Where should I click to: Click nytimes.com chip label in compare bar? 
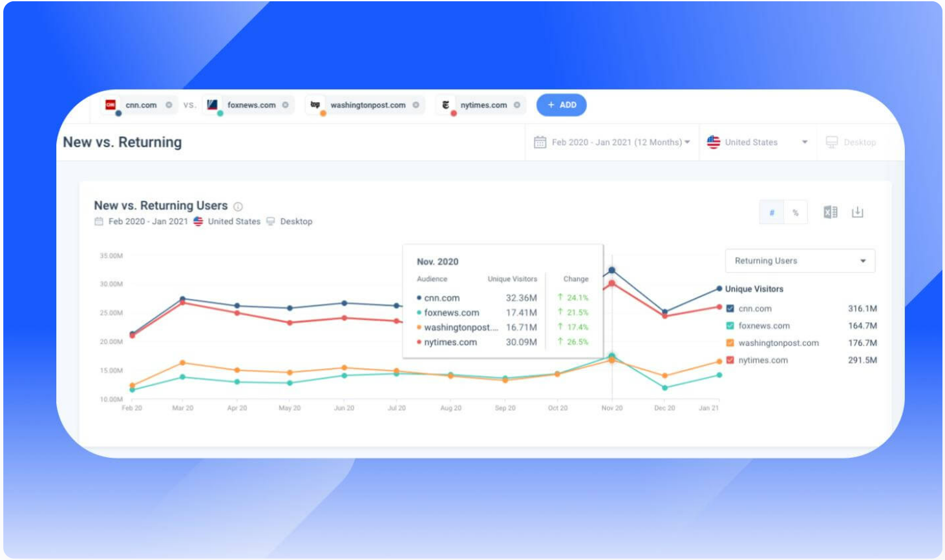[483, 105]
